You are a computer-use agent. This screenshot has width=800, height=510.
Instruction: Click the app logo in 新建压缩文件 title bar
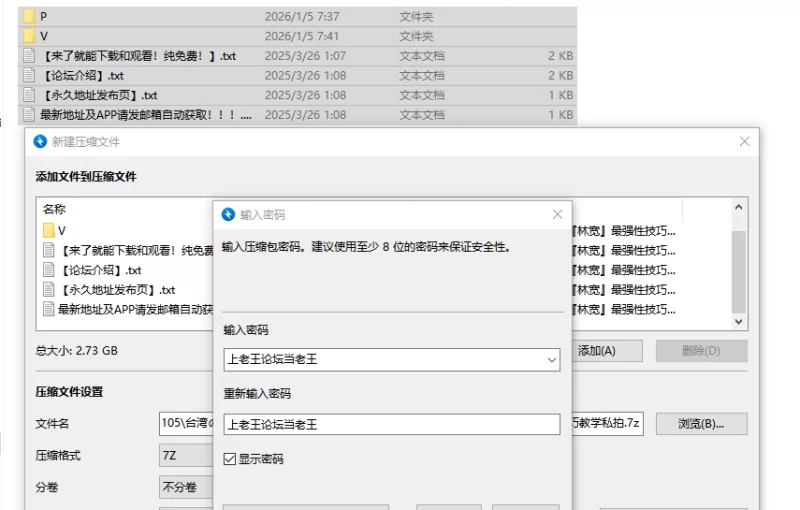tap(40, 141)
